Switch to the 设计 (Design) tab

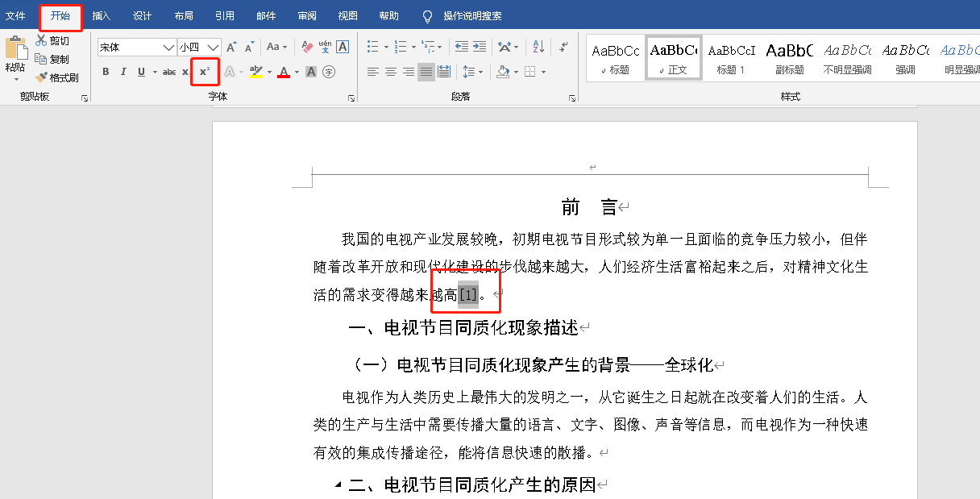(143, 16)
